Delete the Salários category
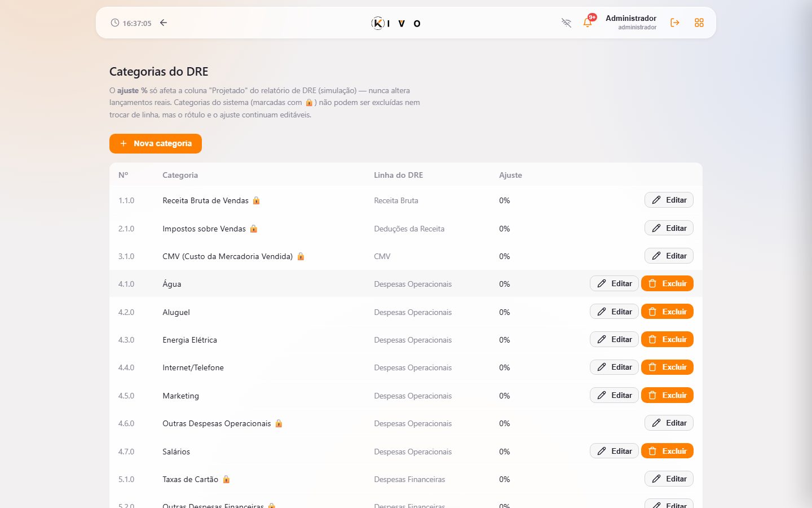Screen dimensions: 812x508 tap(667, 451)
